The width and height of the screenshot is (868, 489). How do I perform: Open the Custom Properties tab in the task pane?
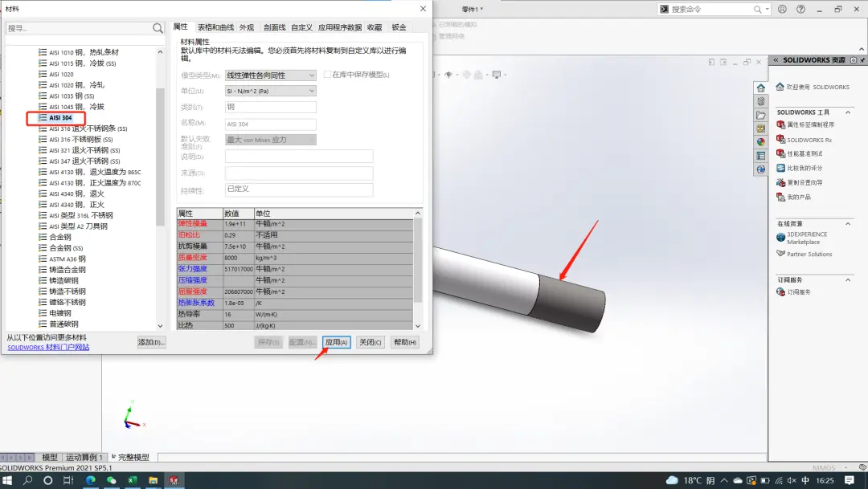click(x=761, y=156)
